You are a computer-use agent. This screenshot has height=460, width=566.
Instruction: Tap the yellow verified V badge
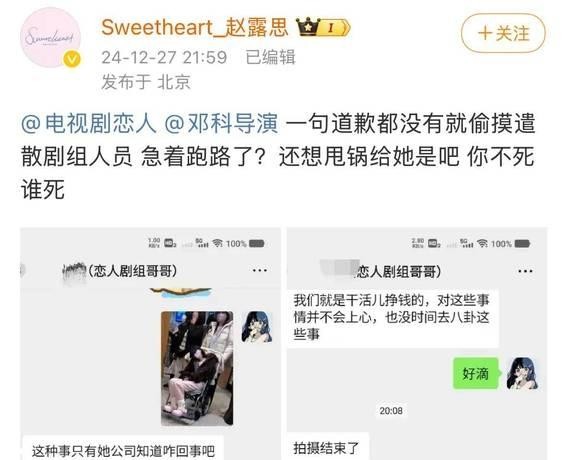(x=72, y=59)
